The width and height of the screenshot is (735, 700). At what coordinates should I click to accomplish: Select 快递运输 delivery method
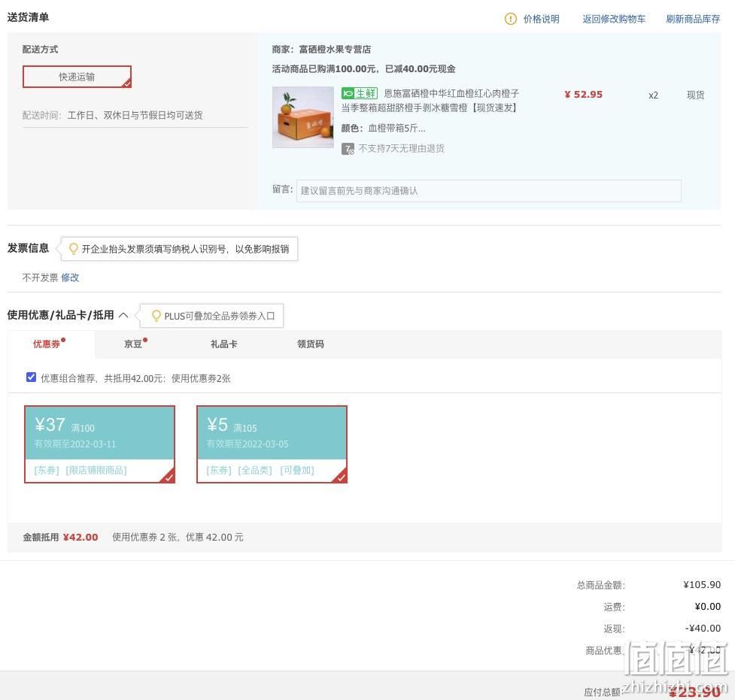tap(77, 77)
